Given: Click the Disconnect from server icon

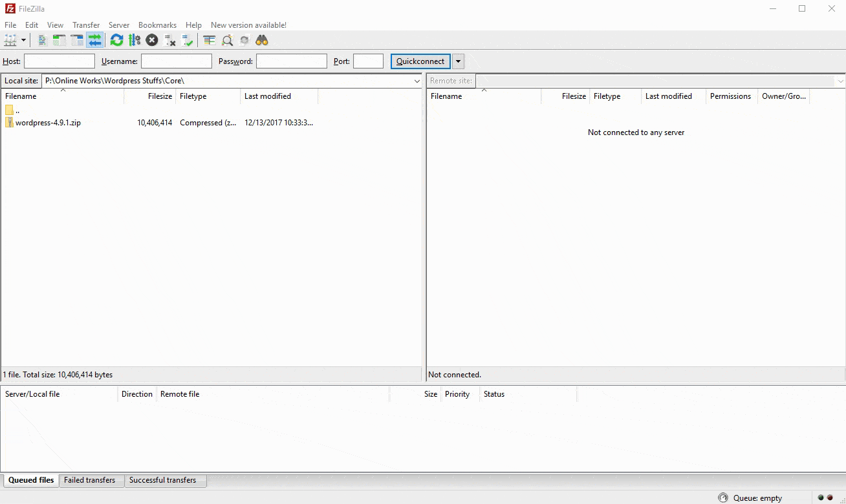Looking at the screenshot, I should point(170,40).
